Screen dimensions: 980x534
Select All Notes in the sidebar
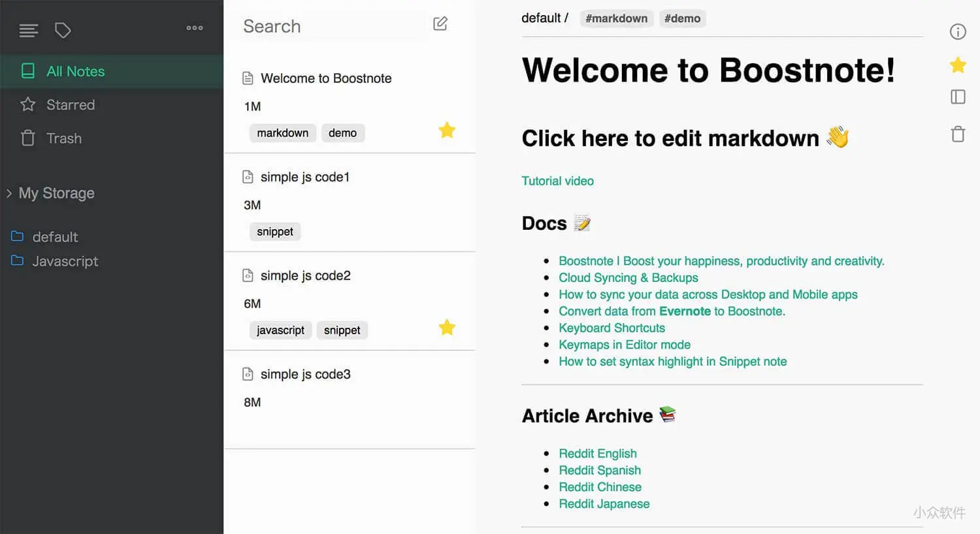click(75, 72)
